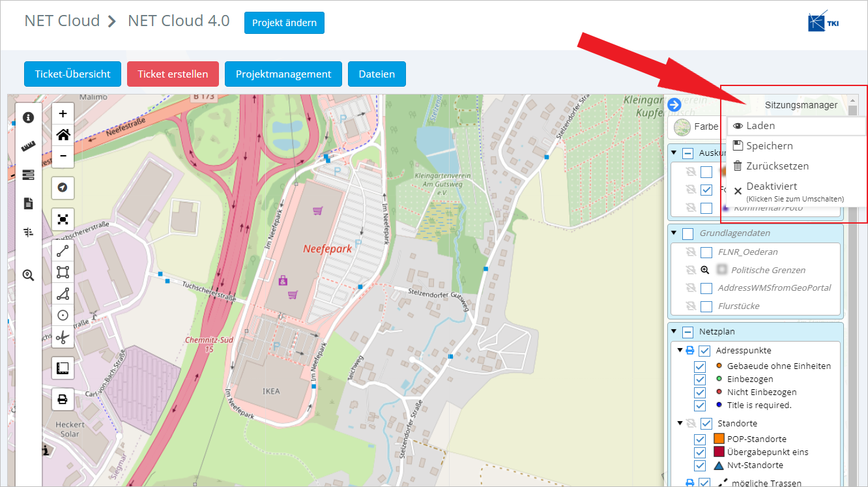Uncheck the POP-Standorte checkbox
The image size is (868, 487).
(700, 439)
